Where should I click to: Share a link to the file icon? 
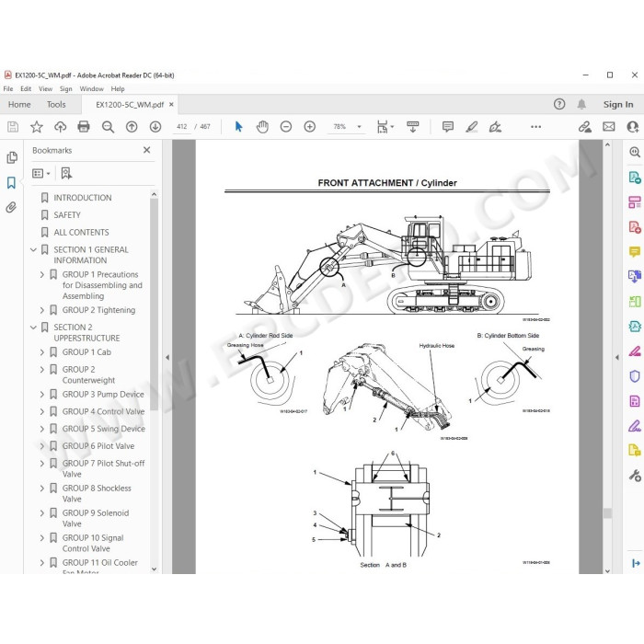585,127
